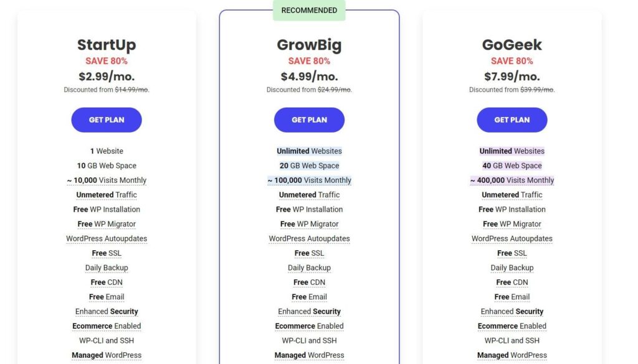Open the Unmetered Traffic link under StartUp
The width and height of the screenshot is (638, 364).
coord(107,194)
